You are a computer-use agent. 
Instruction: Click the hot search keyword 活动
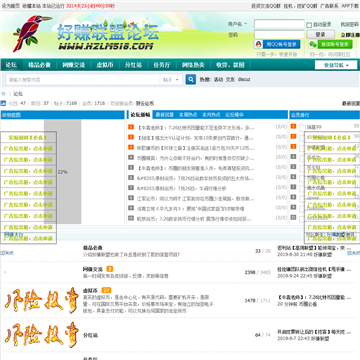click(218, 80)
